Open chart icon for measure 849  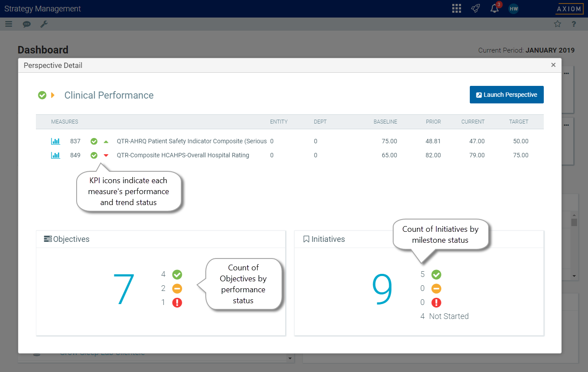click(56, 155)
